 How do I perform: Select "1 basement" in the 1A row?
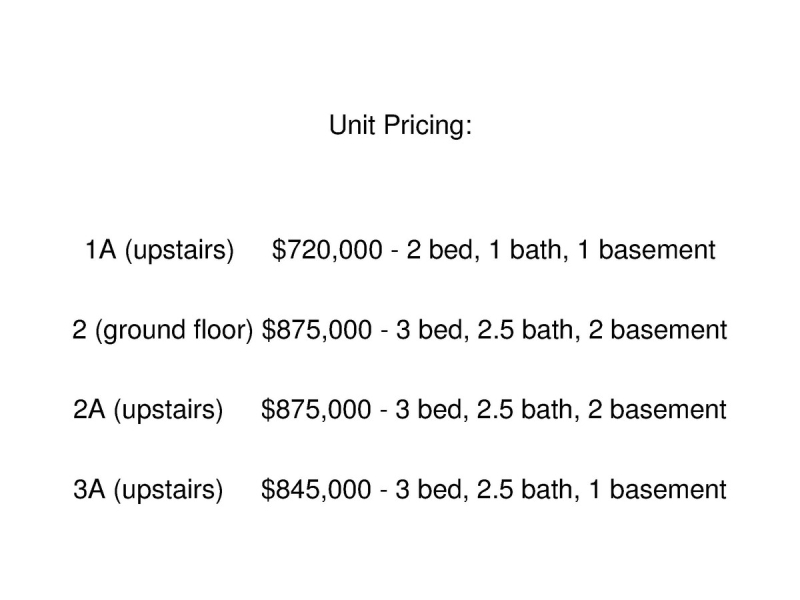pos(645,250)
